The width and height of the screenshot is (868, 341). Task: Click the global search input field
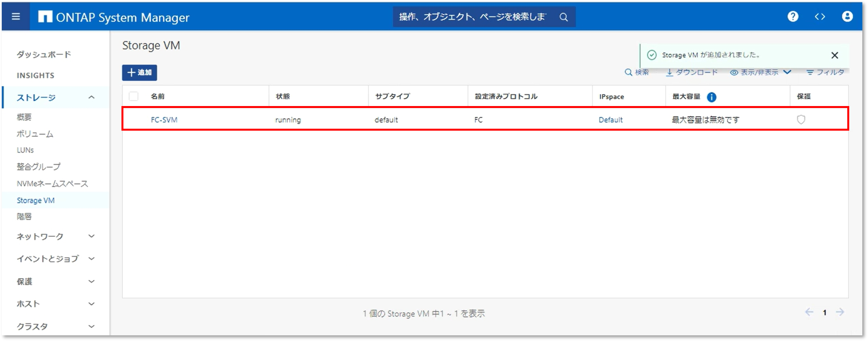[473, 16]
